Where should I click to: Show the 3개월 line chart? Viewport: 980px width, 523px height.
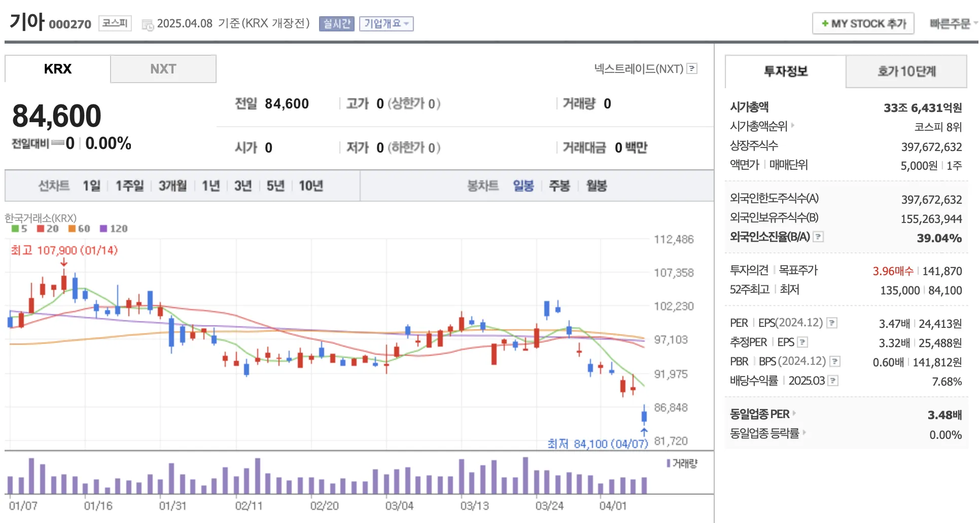coord(172,186)
